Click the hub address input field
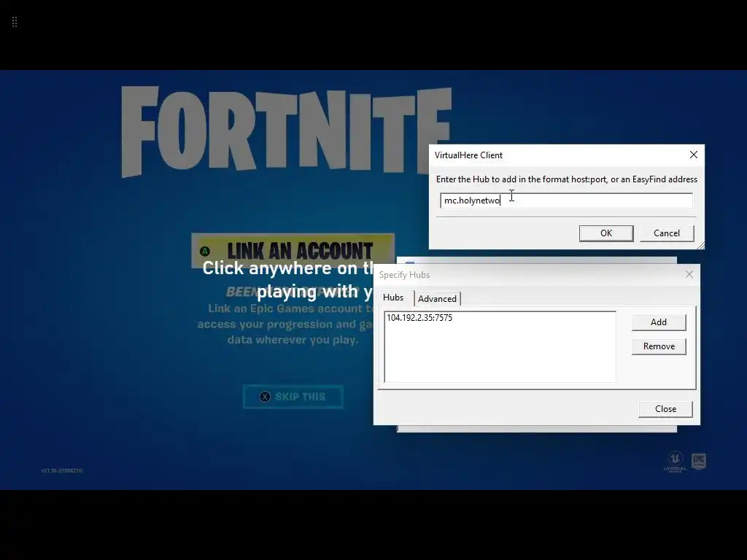The image size is (747, 560). pyautogui.click(x=566, y=201)
